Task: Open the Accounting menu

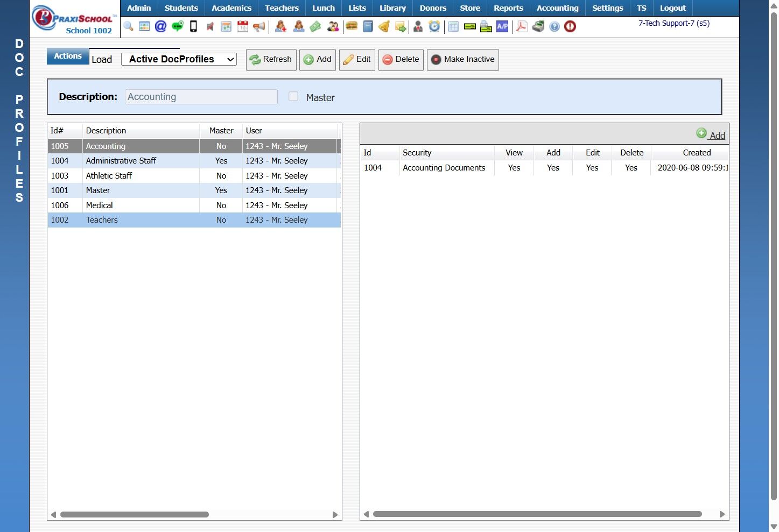Action: (557, 8)
